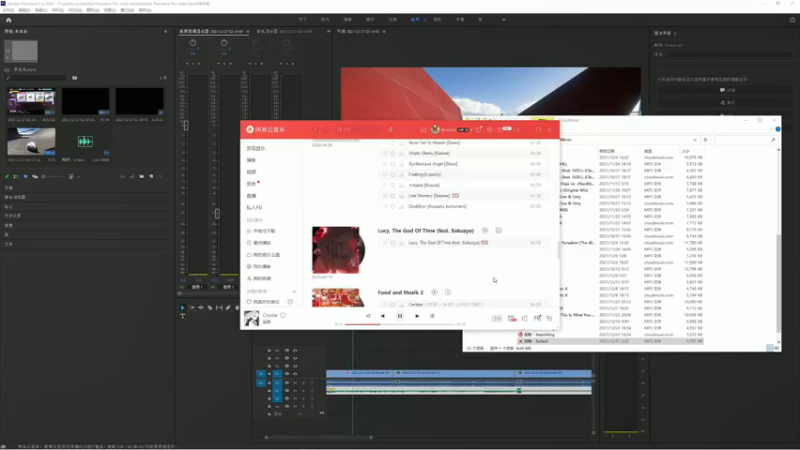Open the 文件 menu in Premiere
Screen dimensions: 800x450
(8, 10)
